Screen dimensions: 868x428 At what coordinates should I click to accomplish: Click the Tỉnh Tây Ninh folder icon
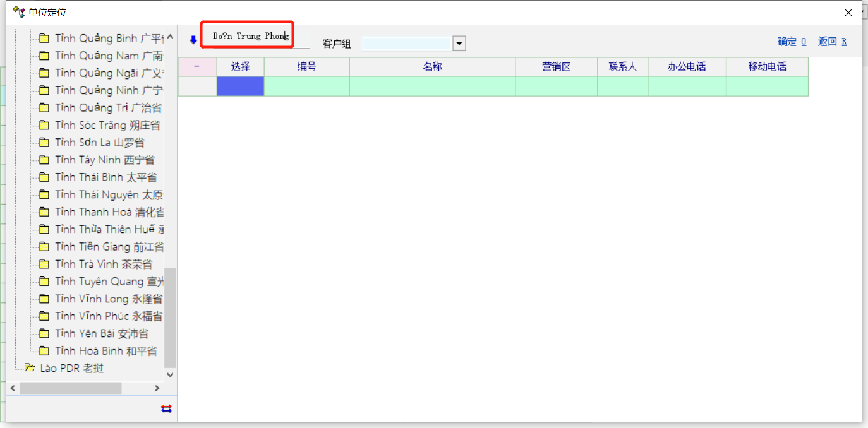(x=44, y=160)
